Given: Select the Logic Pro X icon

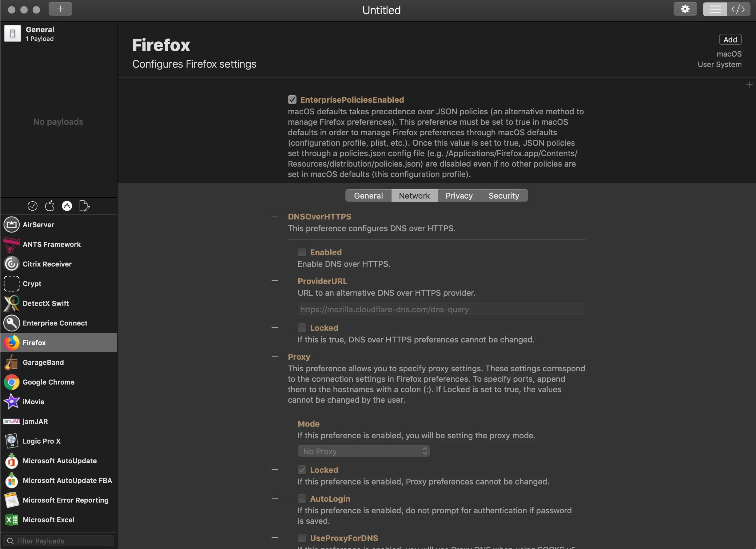Looking at the screenshot, I should (x=12, y=441).
